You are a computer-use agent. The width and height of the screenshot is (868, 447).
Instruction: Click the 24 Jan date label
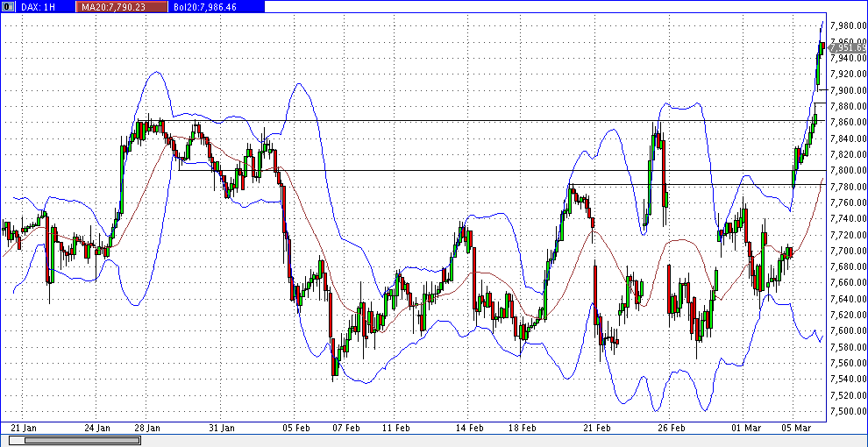pos(96,429)
